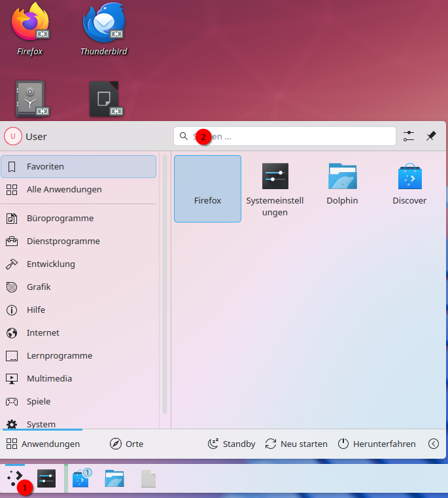Viewport: 448px width, 498px height.
Task: Pin the launcher menu open
Action: pyautogui.click(x=431, y=136)
